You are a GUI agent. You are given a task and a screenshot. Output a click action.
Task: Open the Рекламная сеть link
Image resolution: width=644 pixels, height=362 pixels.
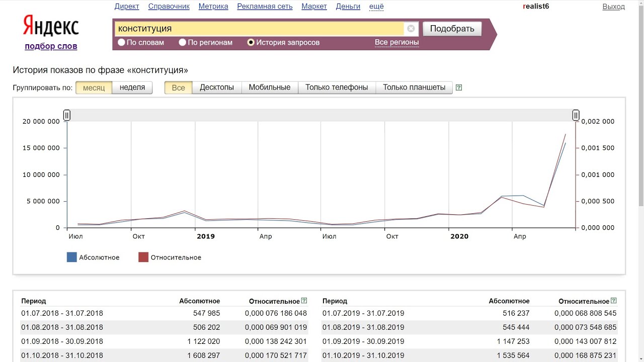[x=265, y=7]
